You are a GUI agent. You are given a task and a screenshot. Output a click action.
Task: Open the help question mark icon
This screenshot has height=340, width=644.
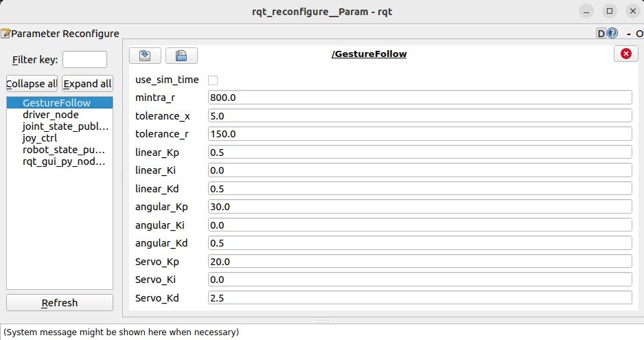[612, 33]
